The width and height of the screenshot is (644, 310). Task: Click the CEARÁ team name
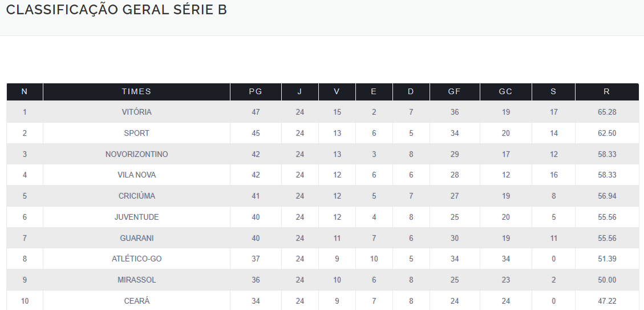[136, 301]
